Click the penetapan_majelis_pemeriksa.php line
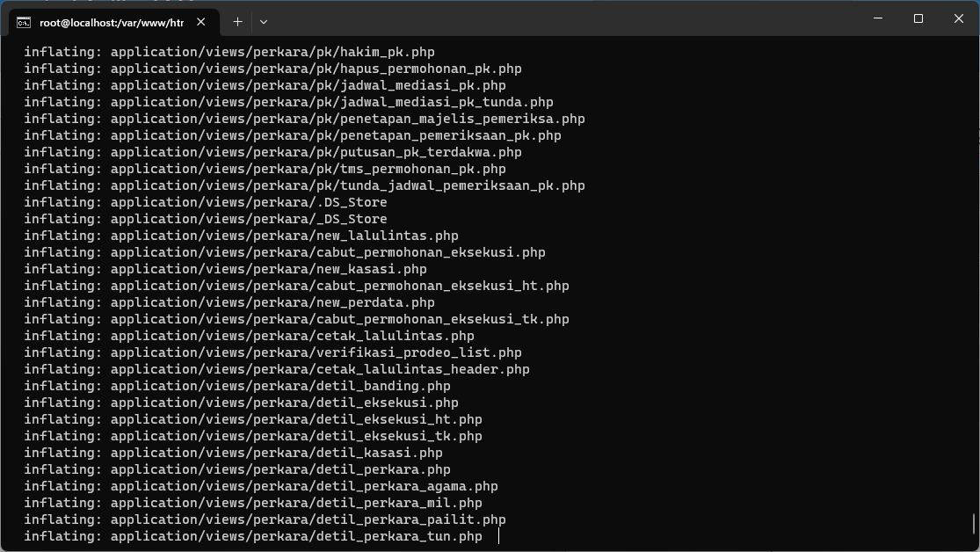Viewport: 980px width, 552px height. (x=304, y=119)
